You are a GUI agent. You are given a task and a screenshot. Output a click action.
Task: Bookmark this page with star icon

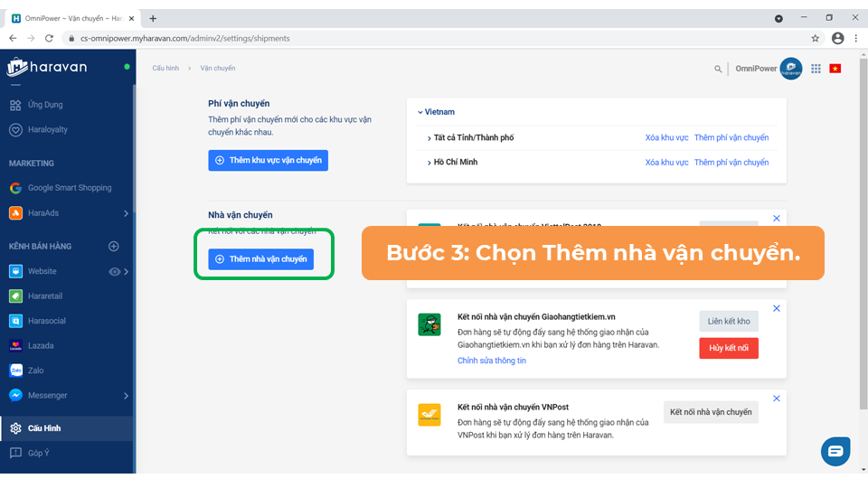815,38
